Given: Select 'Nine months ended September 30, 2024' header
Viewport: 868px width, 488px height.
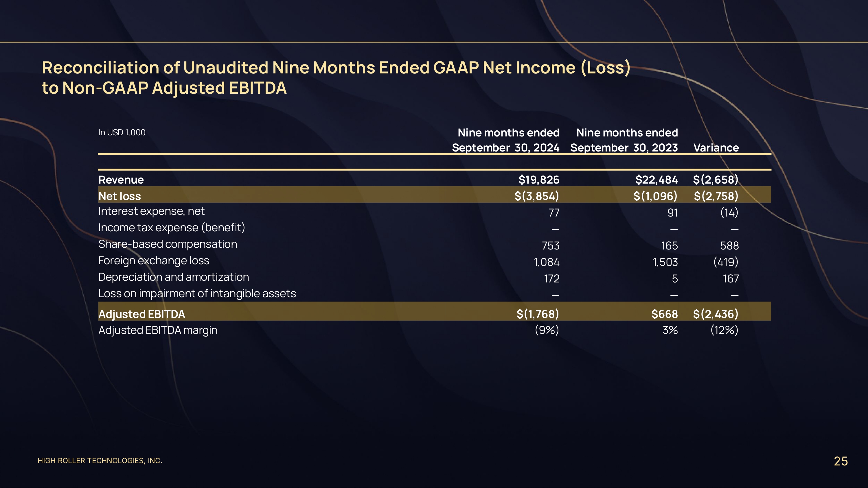Looking at the screenshot, I should [505, 140].
